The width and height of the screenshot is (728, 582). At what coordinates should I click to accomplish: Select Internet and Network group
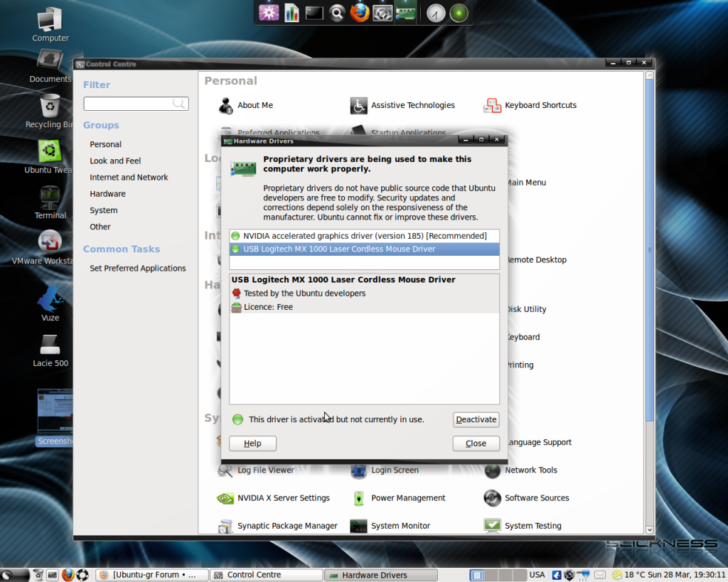coord(129,177)
